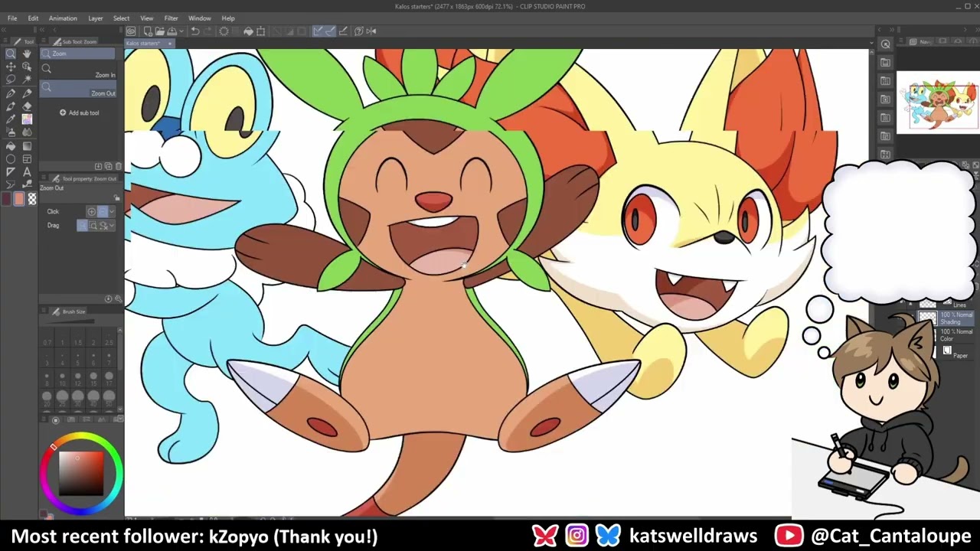Collapse left palette dock with arrows
The image size is (980, 551).
pos(4,29)
